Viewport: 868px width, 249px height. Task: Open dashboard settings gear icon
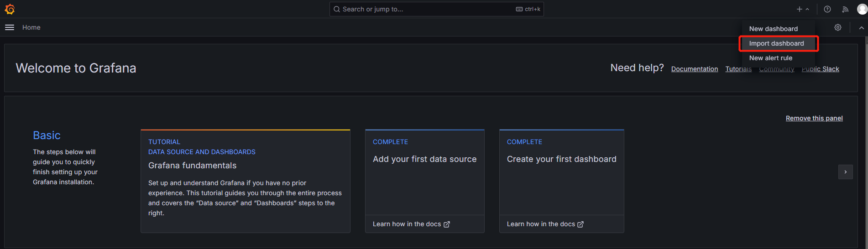(x=838, y=27)
